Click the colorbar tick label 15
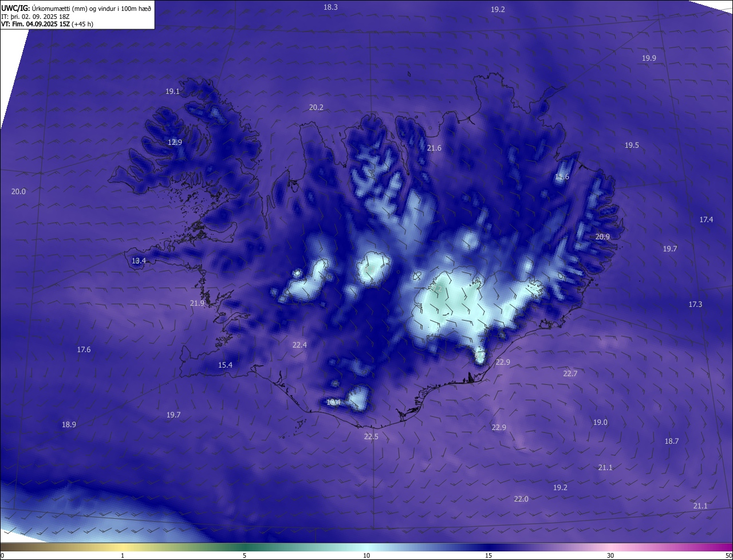 [488, 556]
